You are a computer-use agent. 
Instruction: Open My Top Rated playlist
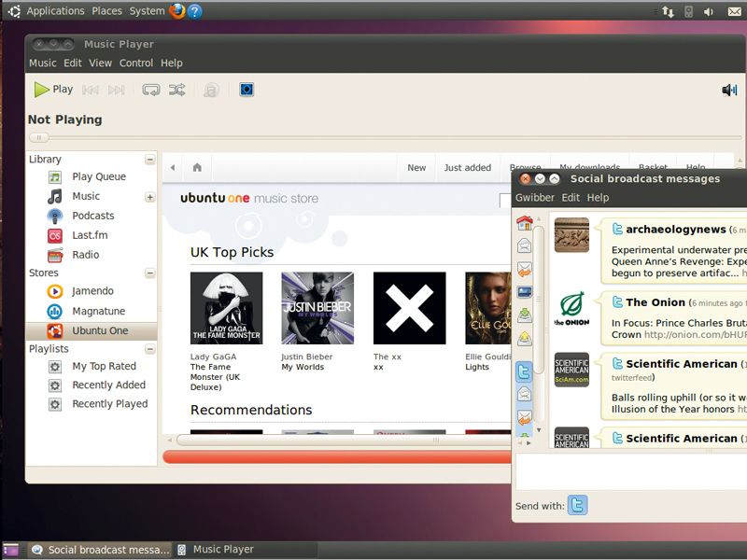tap(105, 366)
